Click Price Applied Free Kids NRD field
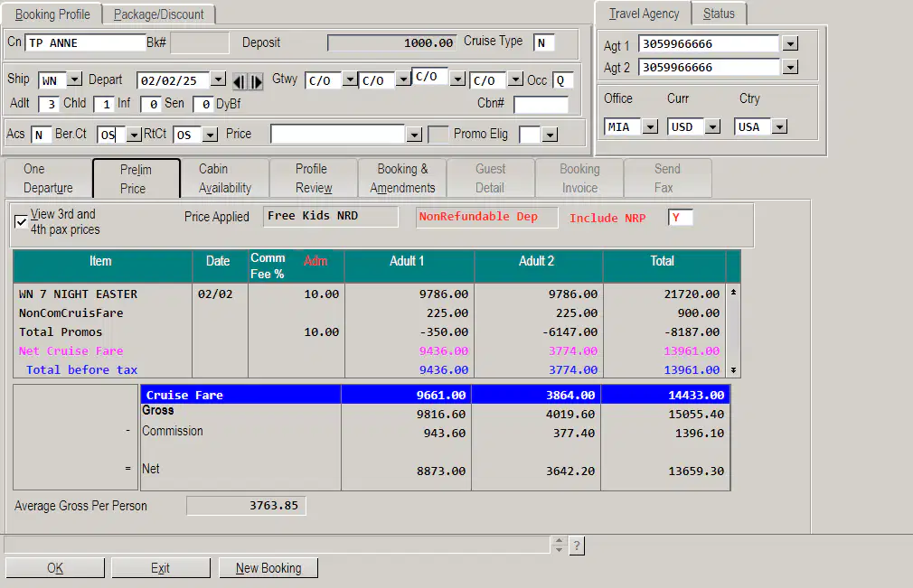Viewport: 913px width, 588px height. click(331, 217)
